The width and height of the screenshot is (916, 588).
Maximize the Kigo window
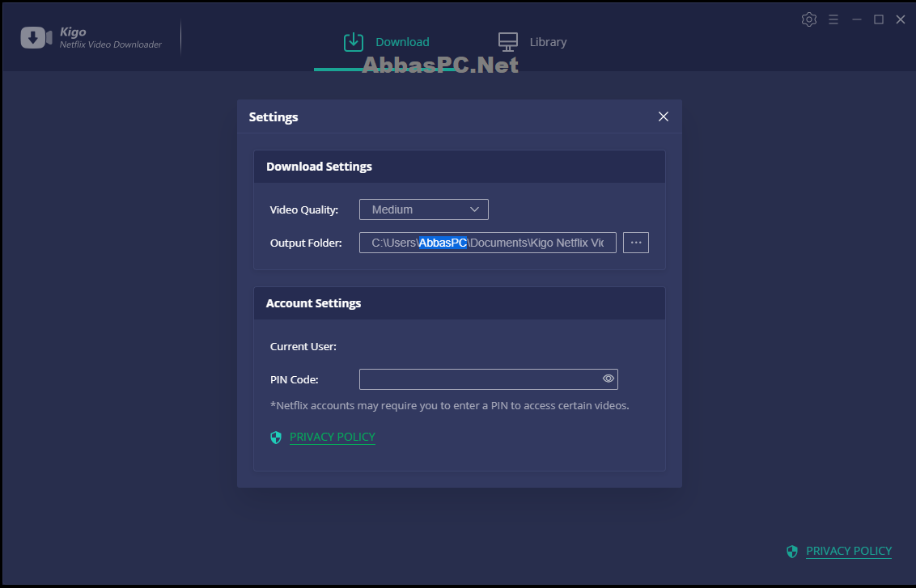879,19
